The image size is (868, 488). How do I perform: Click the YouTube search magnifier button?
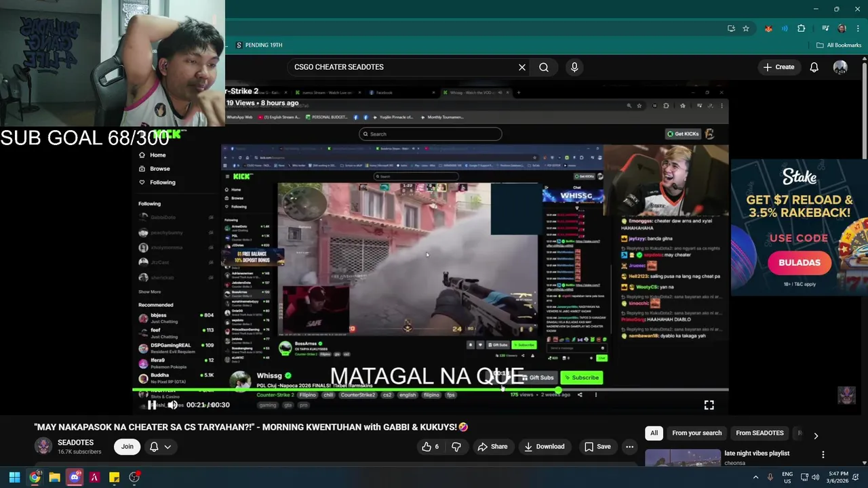(x=544, y=67)
